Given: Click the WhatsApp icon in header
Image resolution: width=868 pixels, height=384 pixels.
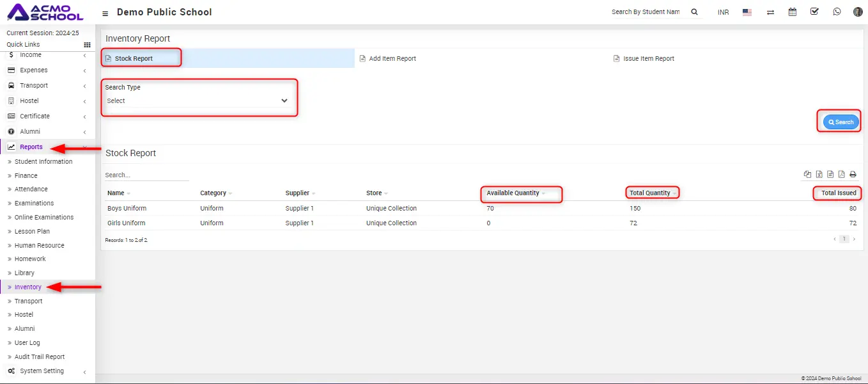Looking at the screenshot, I should 837,12.
